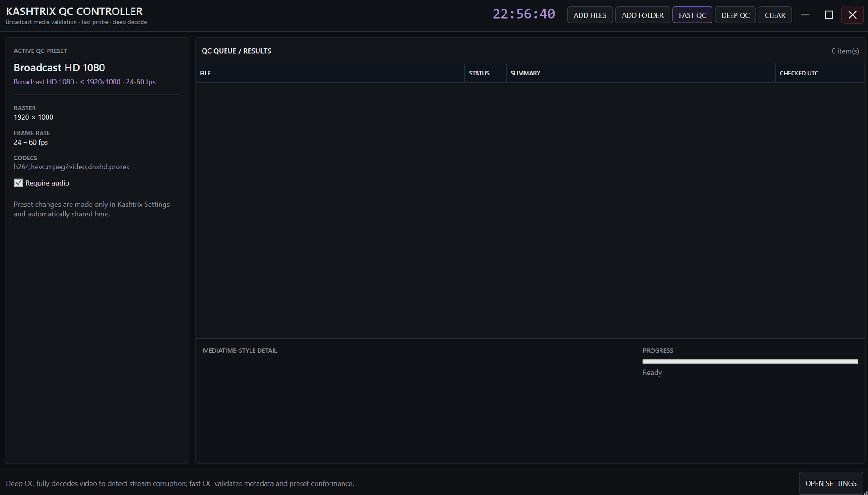
Task: Maximize the QC Controller window
Action: tap(829, 14)
